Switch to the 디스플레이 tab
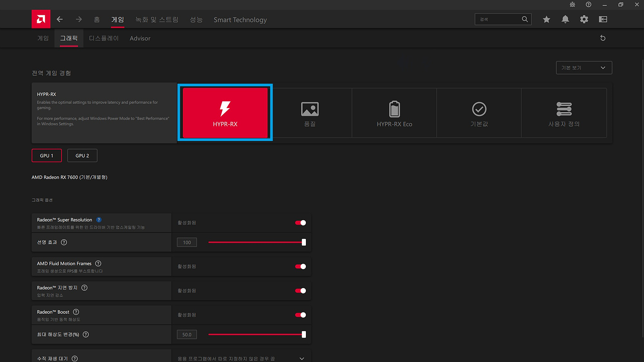The height and width of the screenshot is (362, 644). 104,38
